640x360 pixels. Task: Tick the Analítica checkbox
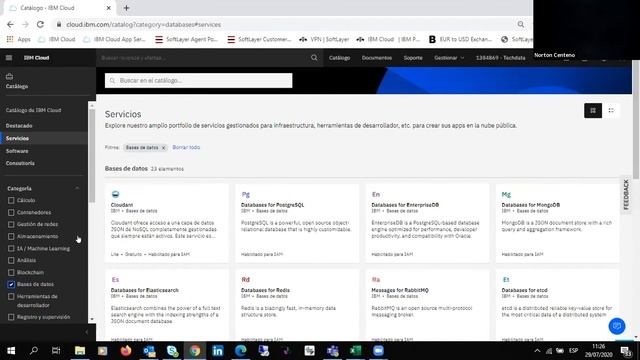coord(11,260)
